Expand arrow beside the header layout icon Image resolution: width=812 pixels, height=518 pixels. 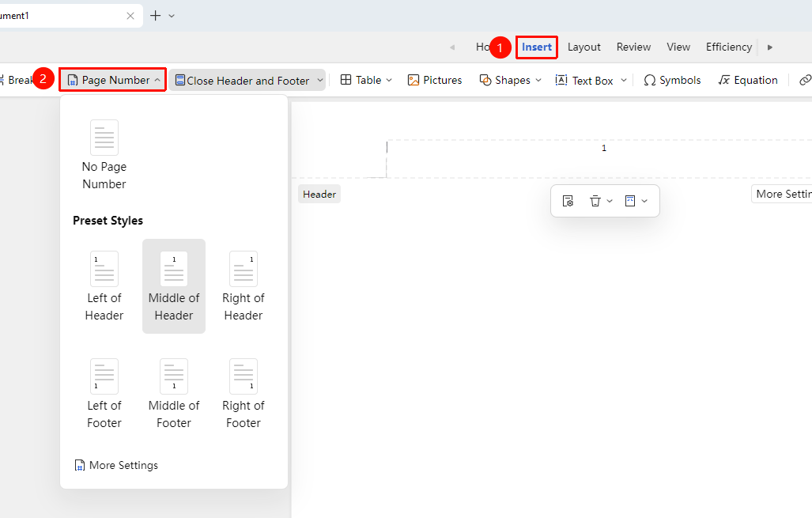tap(644, 201)
